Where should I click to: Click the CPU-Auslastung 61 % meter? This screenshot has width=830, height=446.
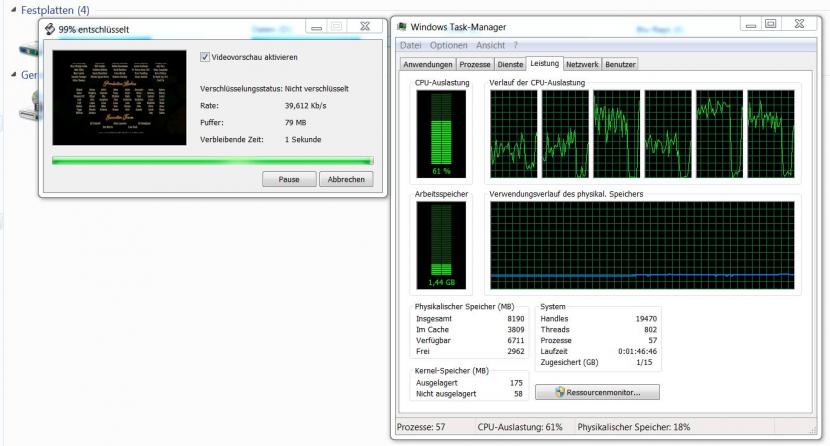click(441, 133)
